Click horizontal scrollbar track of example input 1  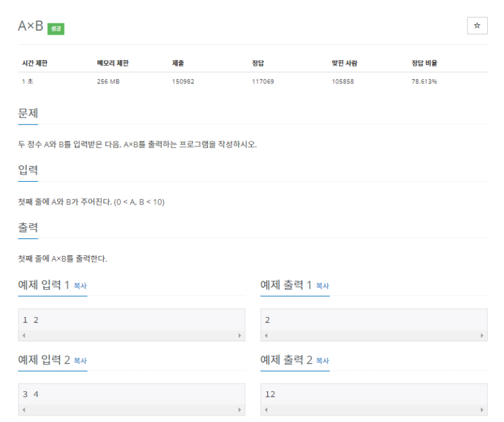[x=132, y=335]
